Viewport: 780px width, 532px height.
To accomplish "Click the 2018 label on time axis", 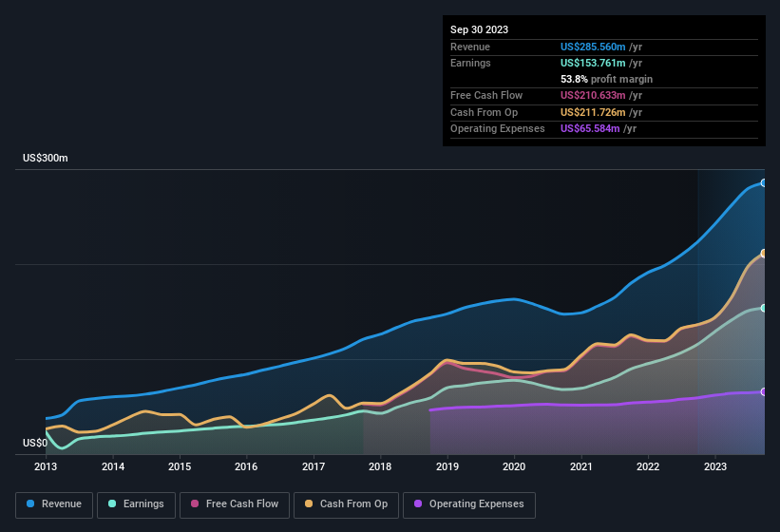I will tap(380, 466).
